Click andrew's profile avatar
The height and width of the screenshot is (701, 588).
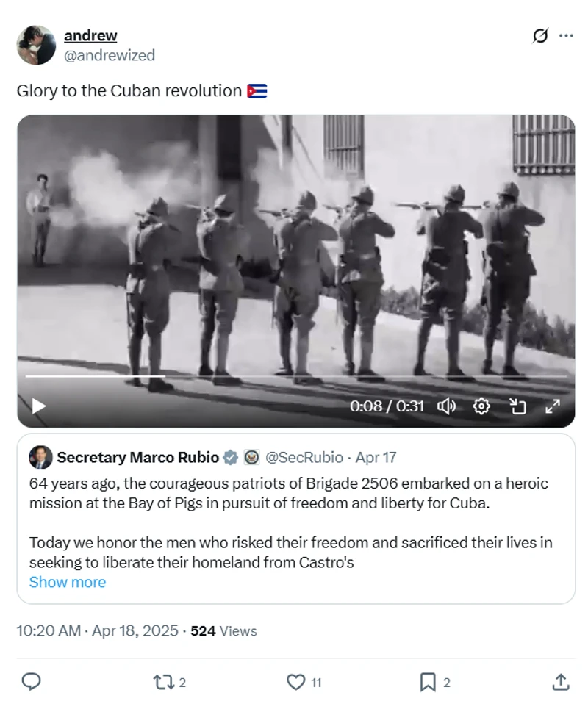tap(36, 46)
